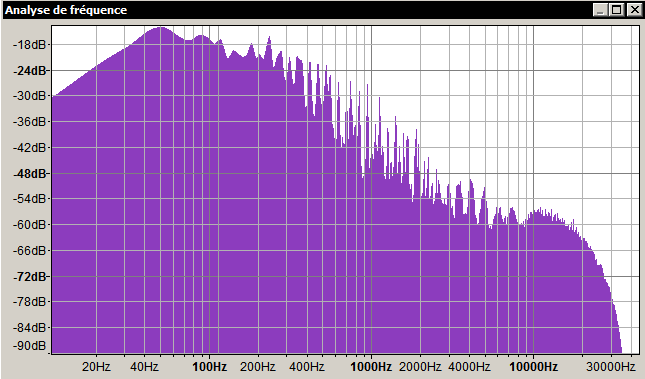Click the -24dB axis label
The height and width of the screenshot is (379, 645).
click(30, 71)
